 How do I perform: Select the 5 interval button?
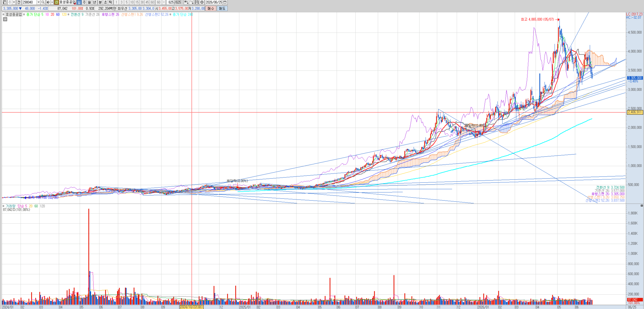(x=126, y=2)
